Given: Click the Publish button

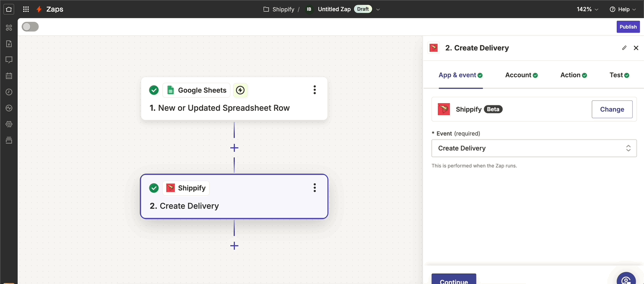Looking at the screenshot, I should point(628,27).
